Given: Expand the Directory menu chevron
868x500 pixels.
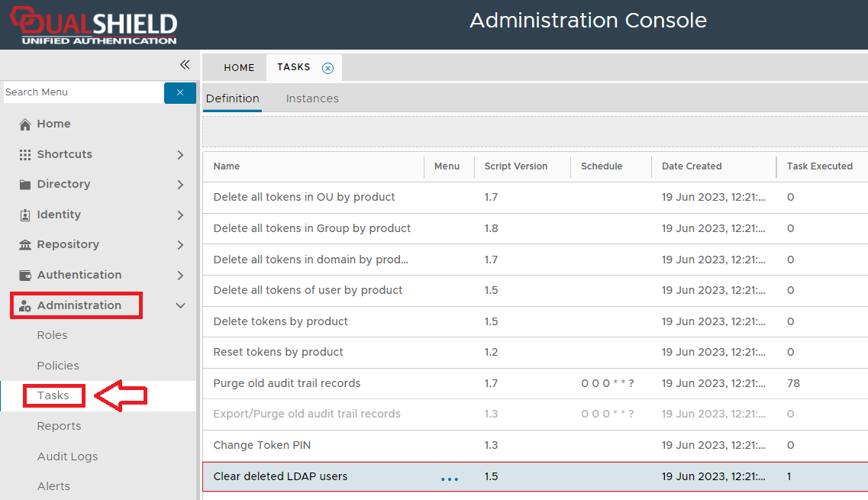Looking at the screenshot, I should point(180,185).
